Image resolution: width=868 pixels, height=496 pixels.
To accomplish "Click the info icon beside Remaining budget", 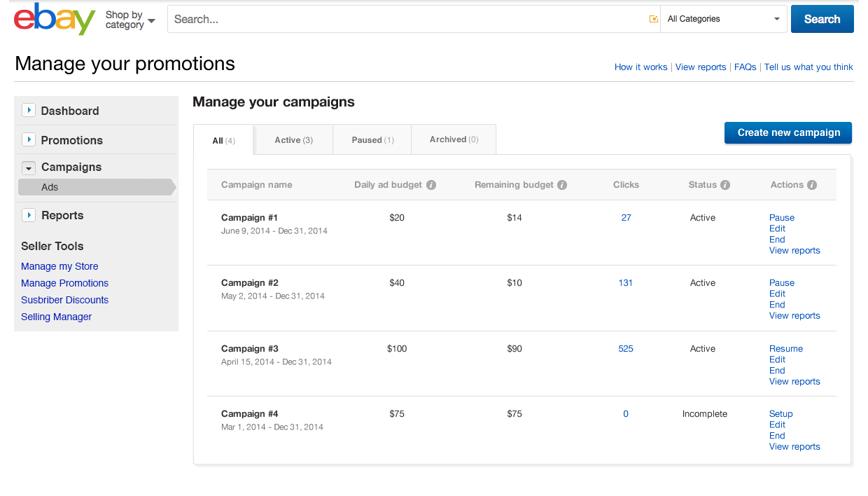I will click(562, 185).
